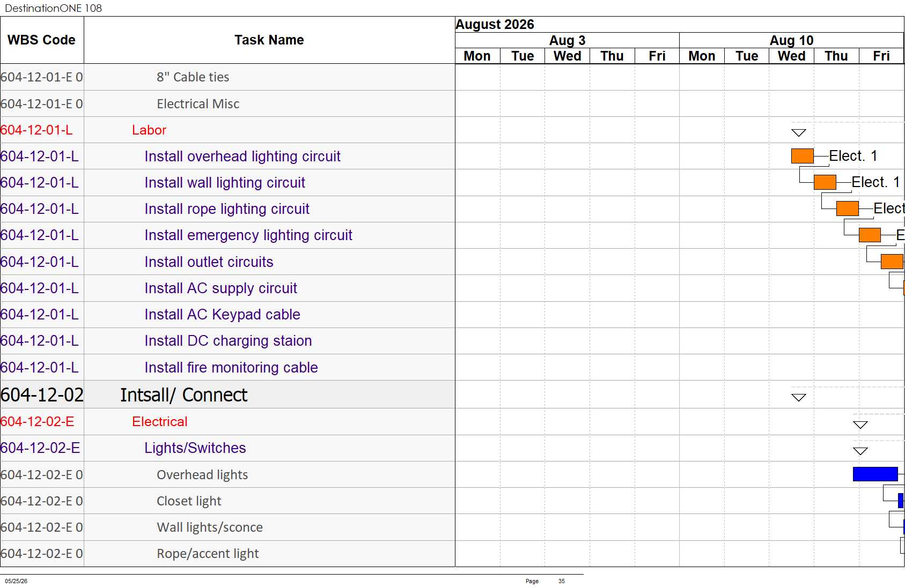Viewport: 905px width, 588px height.
Task: Click WBS code 604-12-02 cell
Action: [x=42, y=395]
